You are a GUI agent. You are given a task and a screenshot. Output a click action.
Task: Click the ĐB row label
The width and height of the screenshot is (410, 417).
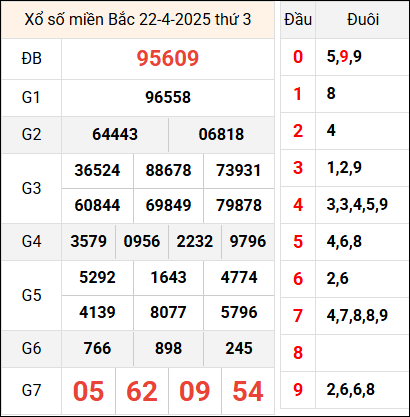pyautogui.click(x=32, y=59)
